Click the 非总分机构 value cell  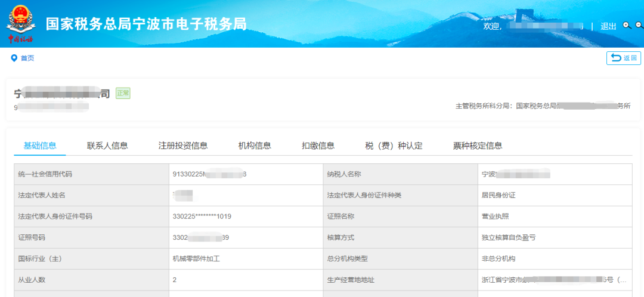click(x=555, y=259)
